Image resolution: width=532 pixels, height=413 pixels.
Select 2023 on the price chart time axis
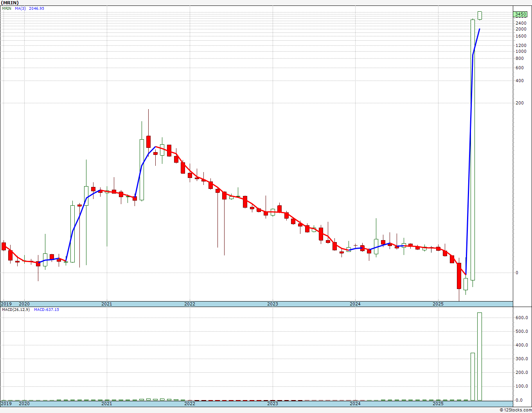(x=272, y=304)
